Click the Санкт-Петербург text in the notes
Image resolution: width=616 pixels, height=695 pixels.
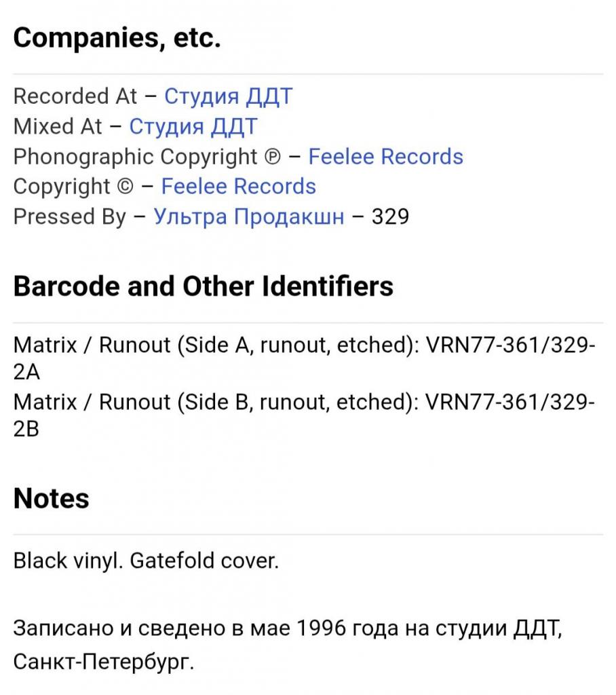point(104,662)
